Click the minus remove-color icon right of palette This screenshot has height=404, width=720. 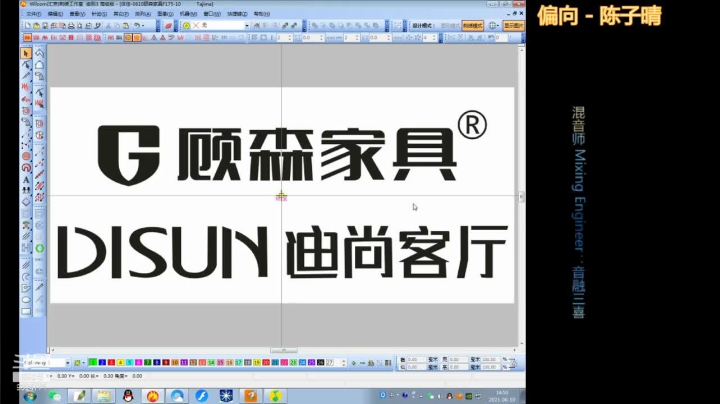coord(362,363)
